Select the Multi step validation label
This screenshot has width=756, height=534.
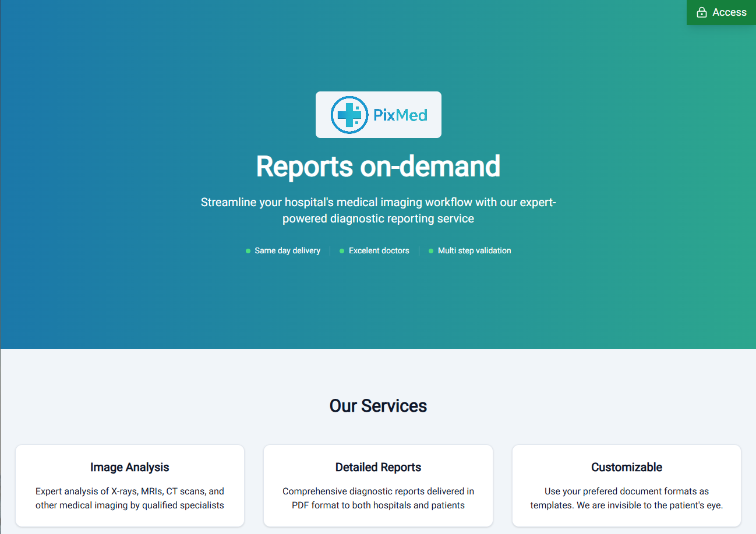(475, 250)
